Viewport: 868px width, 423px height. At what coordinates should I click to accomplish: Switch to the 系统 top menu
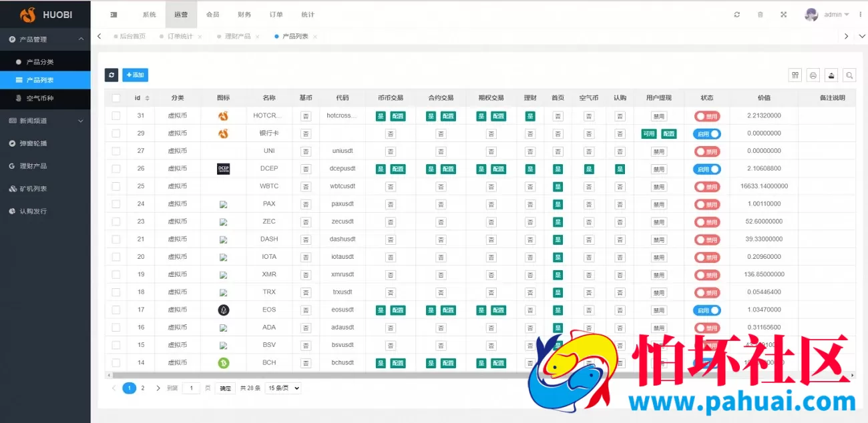[x=149, y=15]
